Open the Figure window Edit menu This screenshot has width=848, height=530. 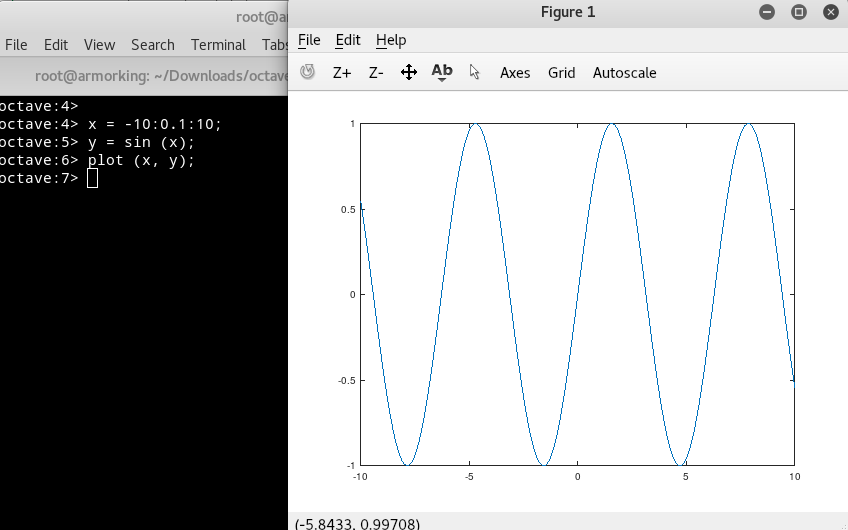348,40
